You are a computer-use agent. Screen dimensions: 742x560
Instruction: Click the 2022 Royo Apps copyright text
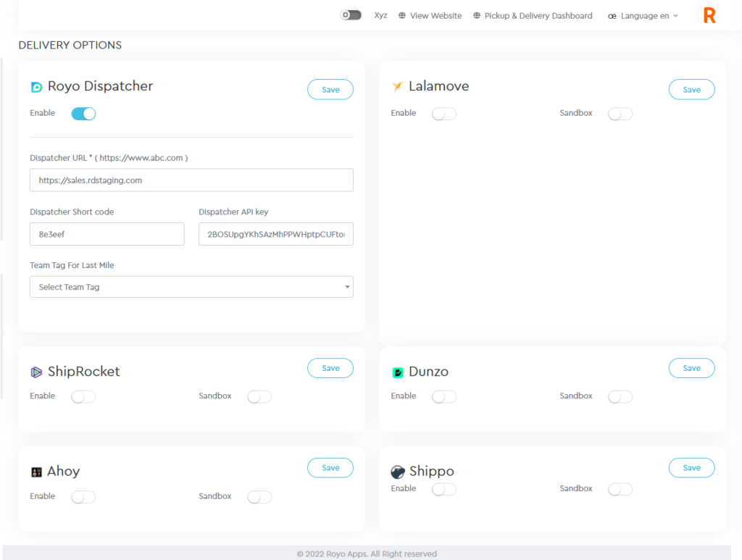(x=367, y=554)
